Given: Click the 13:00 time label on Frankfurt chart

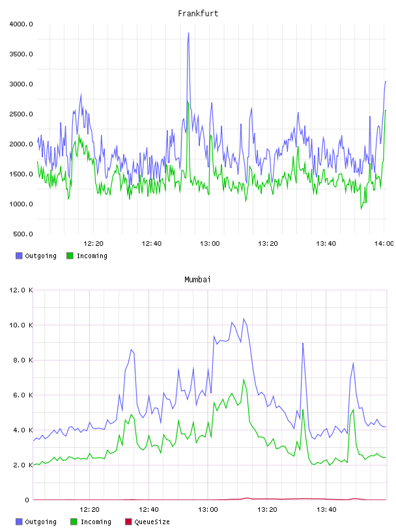Looking at the screenshot, I should click(210, 244).
